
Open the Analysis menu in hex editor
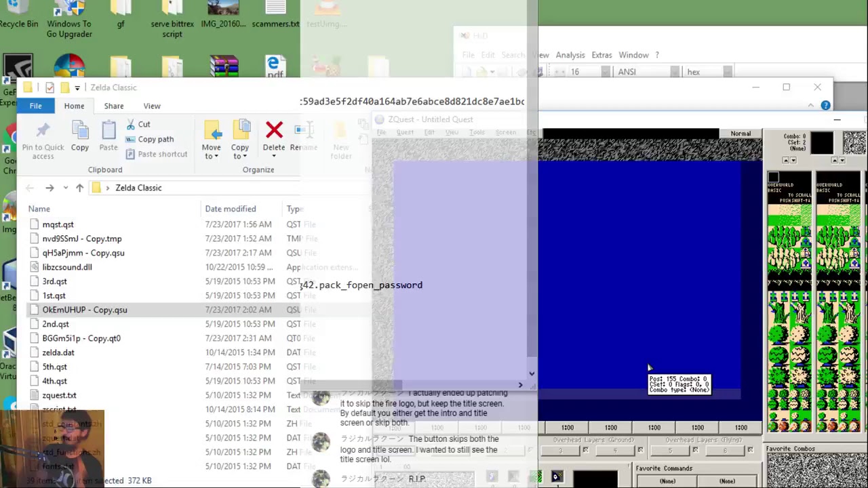(570, 55)
